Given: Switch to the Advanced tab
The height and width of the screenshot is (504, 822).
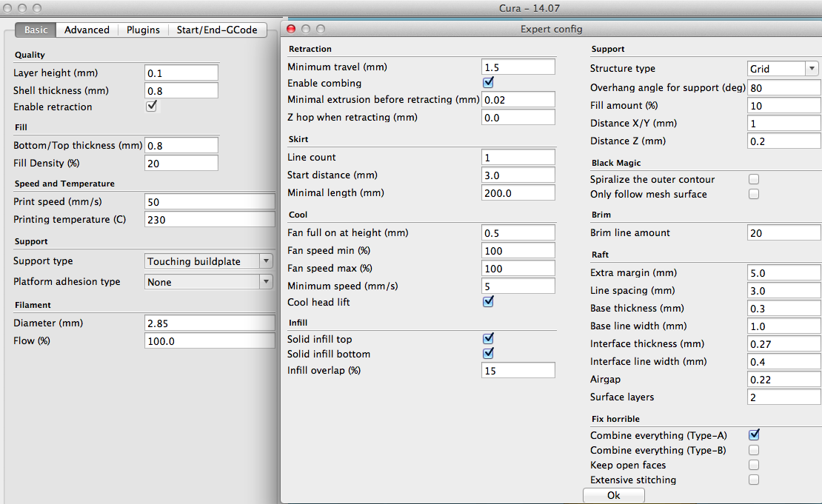Looking at the screenshot, I should (87, 30).
